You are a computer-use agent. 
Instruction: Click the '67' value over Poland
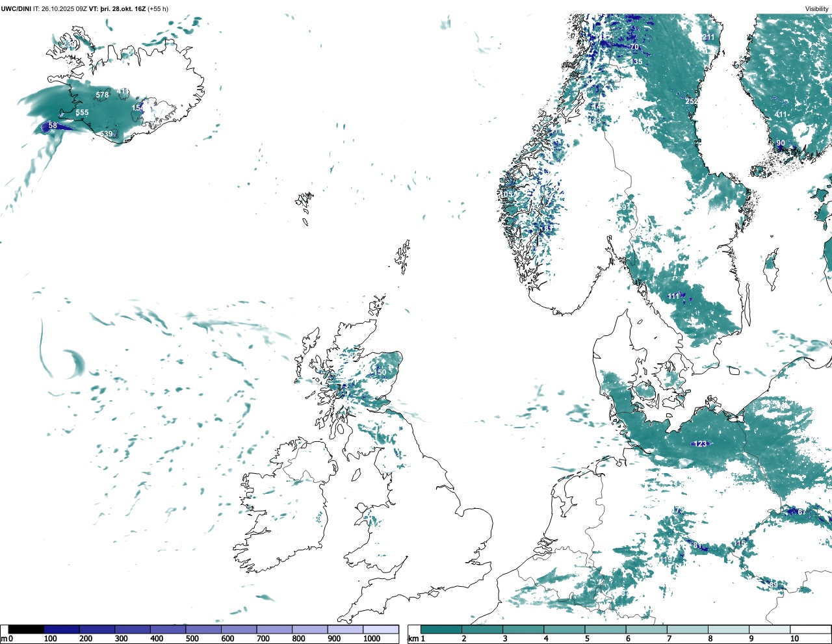(x=801, y=512)
